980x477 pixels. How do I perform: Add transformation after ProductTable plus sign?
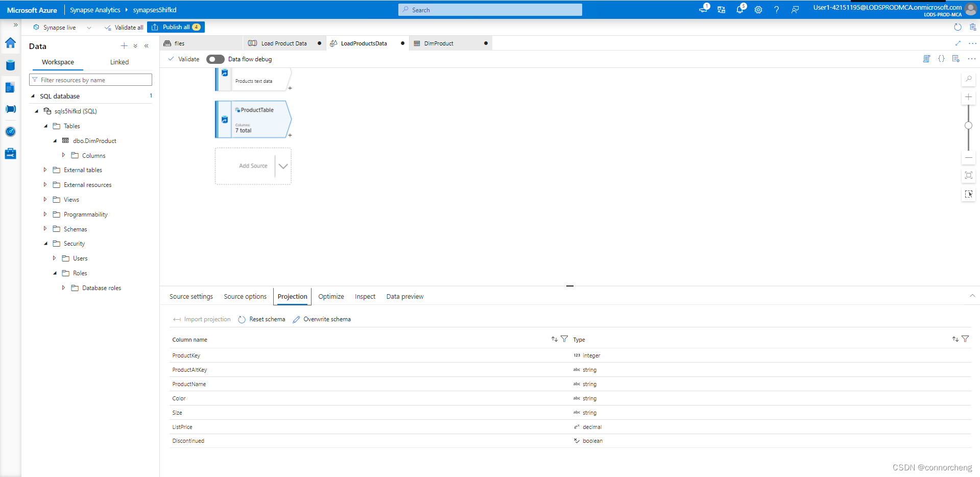tap(290, 135)
